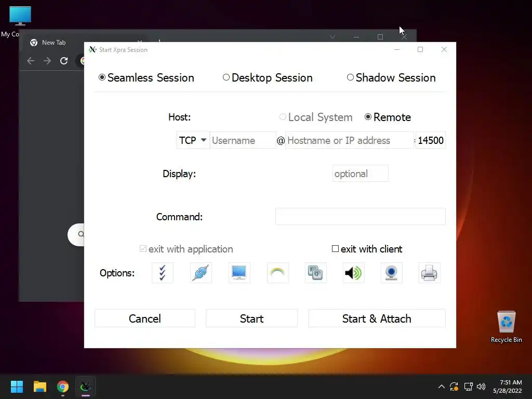532x399 pixels.
Task: Select Desktop Session mode
Action: tap(268, 78)
